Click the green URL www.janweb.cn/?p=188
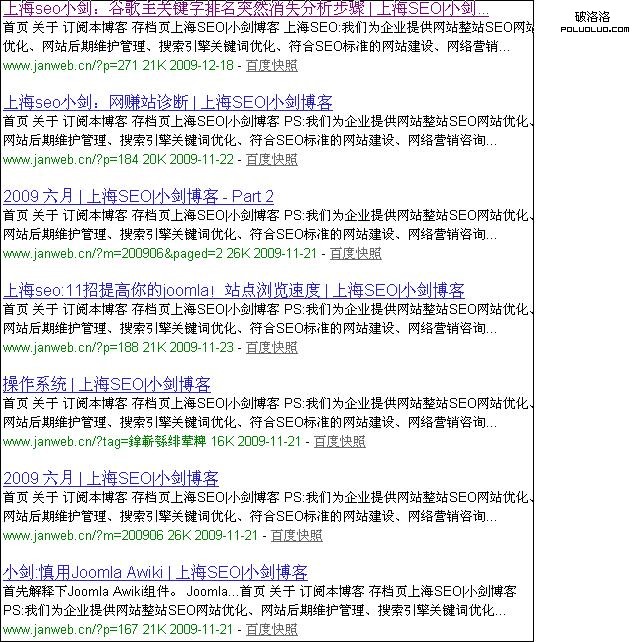The width and height of the screenshot is (640, 642). point(70,348)
